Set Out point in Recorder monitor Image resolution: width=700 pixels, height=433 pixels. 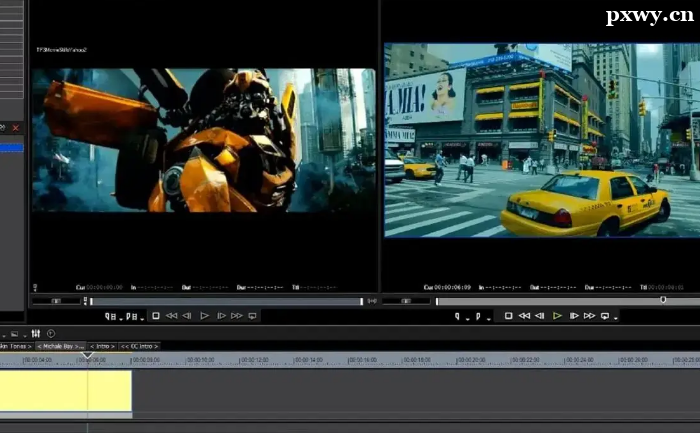[x=478, y=316]
